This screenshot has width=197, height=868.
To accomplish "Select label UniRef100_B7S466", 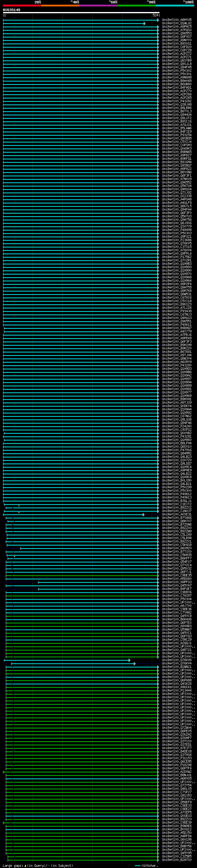I will pos(177,518).
